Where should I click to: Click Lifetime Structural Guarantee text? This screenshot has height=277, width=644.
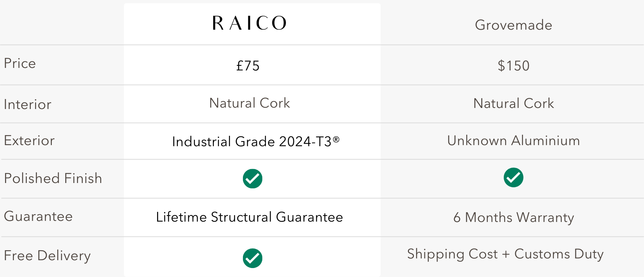pyautogui.click(x=249, y=217)
